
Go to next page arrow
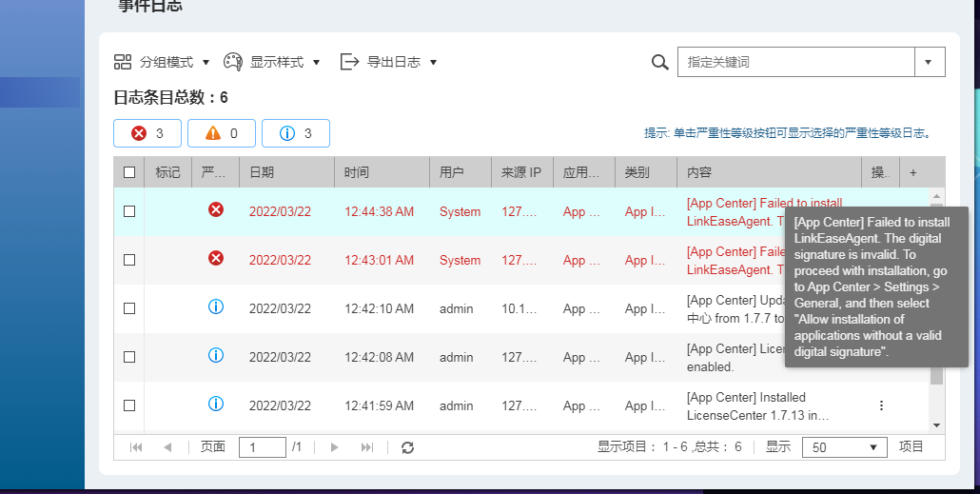334,447
